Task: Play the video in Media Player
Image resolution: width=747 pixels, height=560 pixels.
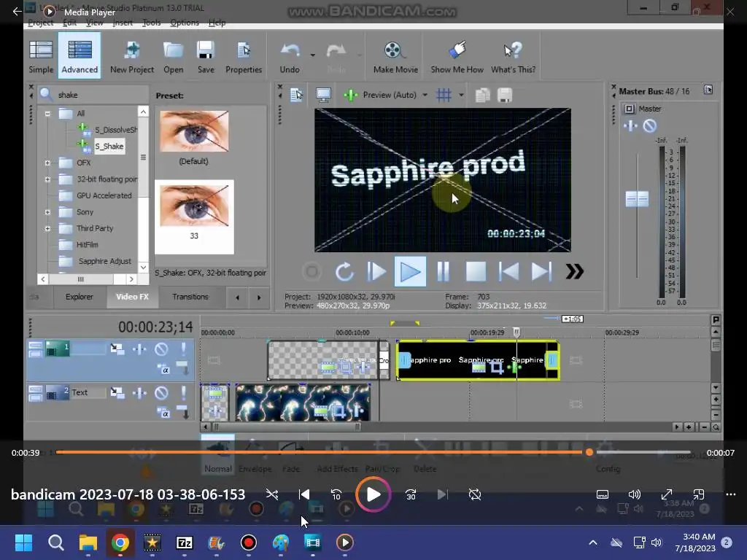Action: (x=373, y=494)
